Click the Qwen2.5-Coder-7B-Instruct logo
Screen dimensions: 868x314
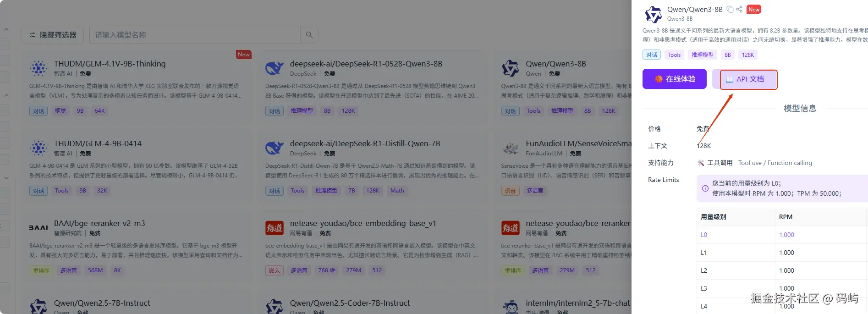[x=274, y=307]
